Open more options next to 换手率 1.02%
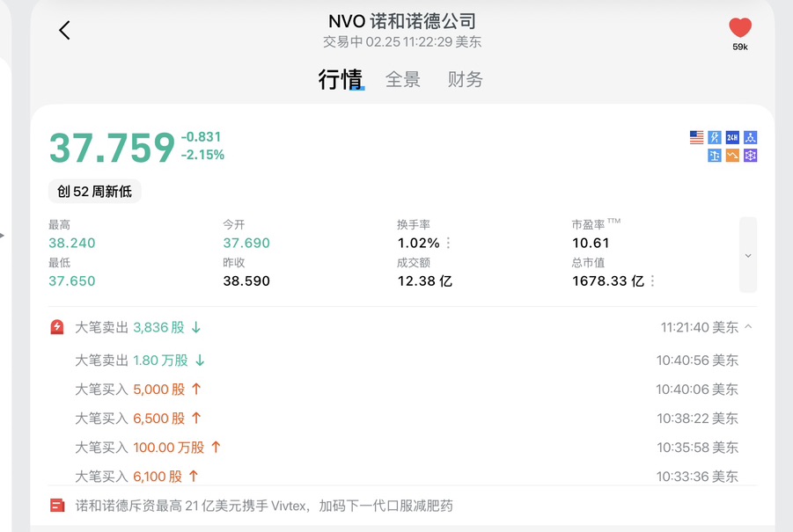 click(448, 243)
